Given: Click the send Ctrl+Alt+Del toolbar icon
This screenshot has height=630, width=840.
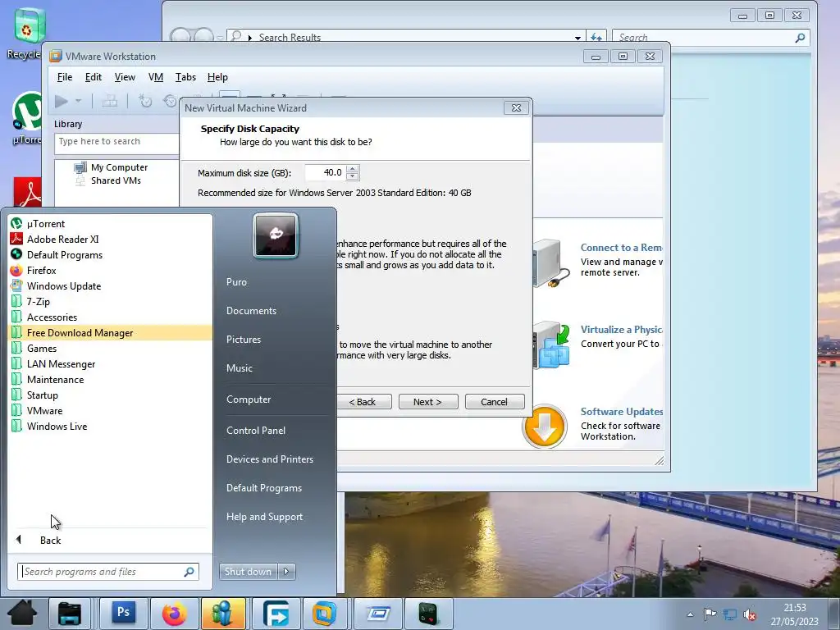Looking at the screenshot, I should [x=110, y=101].
